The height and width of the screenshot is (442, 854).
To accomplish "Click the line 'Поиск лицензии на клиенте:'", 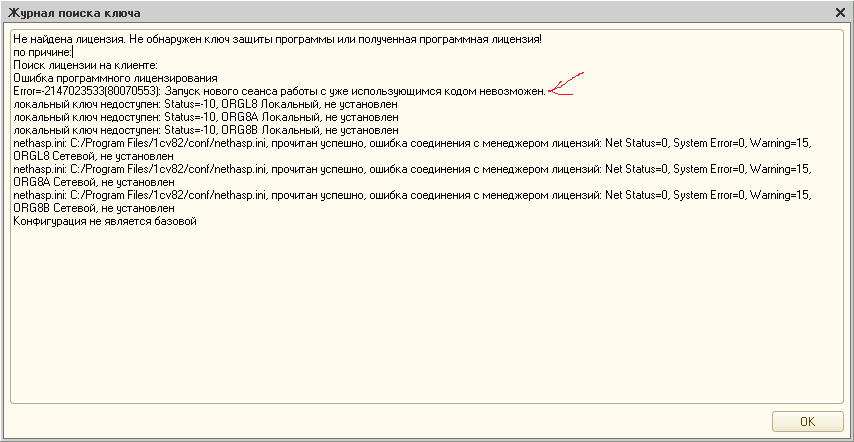I will pos(86,65).
